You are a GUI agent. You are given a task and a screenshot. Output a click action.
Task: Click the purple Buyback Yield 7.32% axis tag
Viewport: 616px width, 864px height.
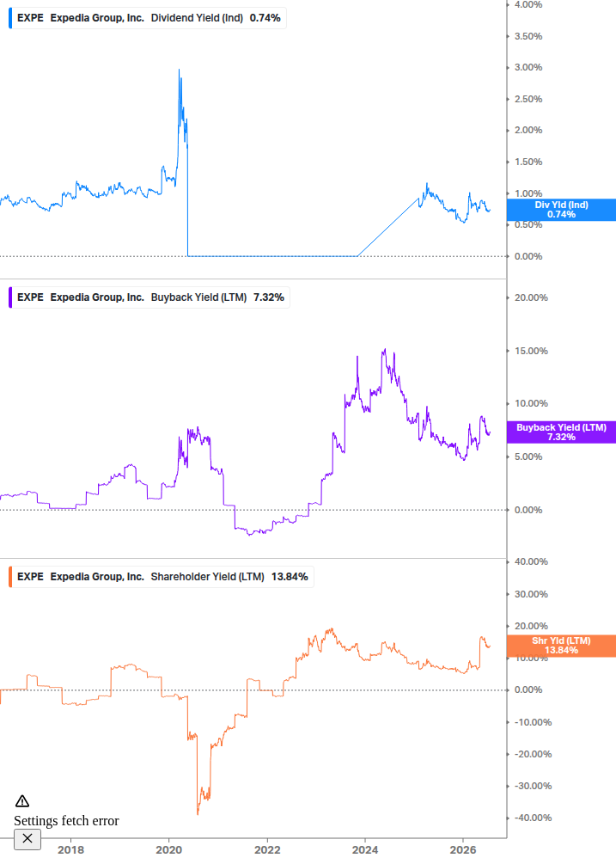[561, 432]
